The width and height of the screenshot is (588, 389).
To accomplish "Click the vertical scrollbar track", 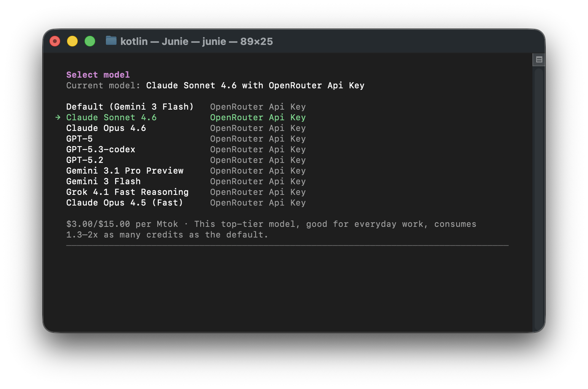I will (x=538, y=198).
